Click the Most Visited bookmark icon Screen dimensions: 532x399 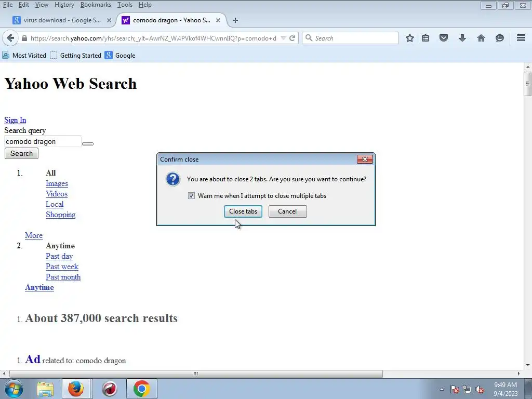(x=5, y=55)
